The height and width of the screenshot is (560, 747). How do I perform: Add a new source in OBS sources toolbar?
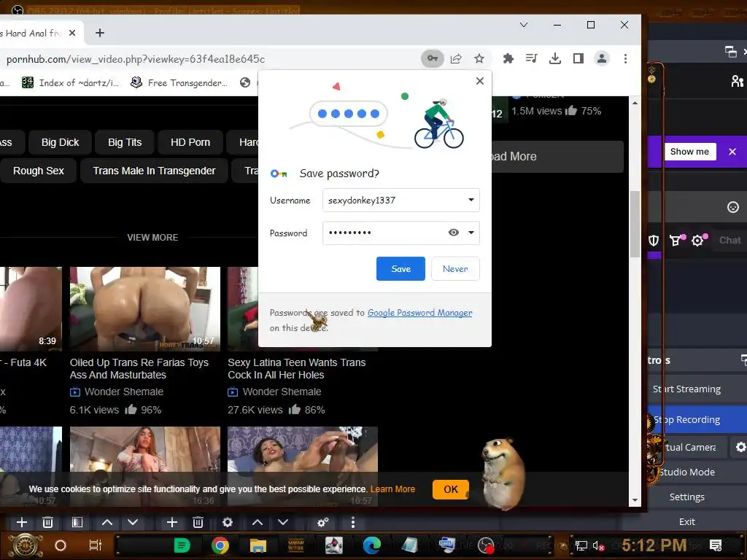tap(172, 522)
